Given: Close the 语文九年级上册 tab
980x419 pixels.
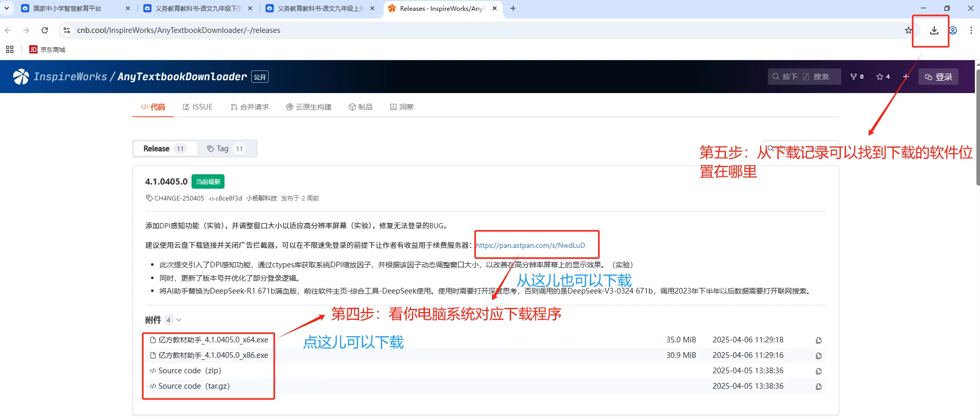Looking at the screenshot, I should pos(372,8).
